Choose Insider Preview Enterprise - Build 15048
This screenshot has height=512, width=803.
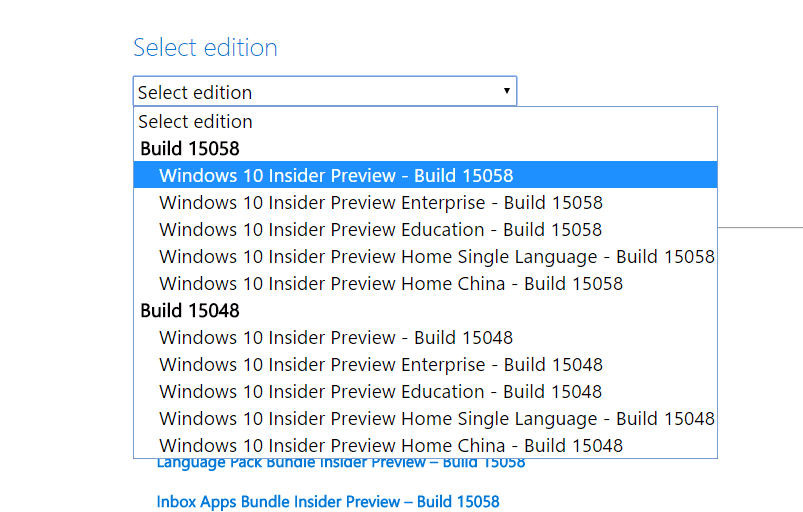(x=380, y=365)
